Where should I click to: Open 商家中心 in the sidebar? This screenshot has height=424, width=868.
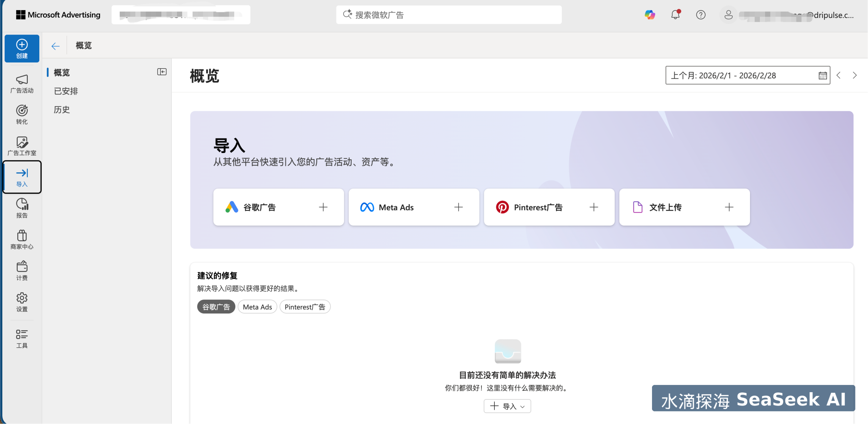tap(21, 238)
